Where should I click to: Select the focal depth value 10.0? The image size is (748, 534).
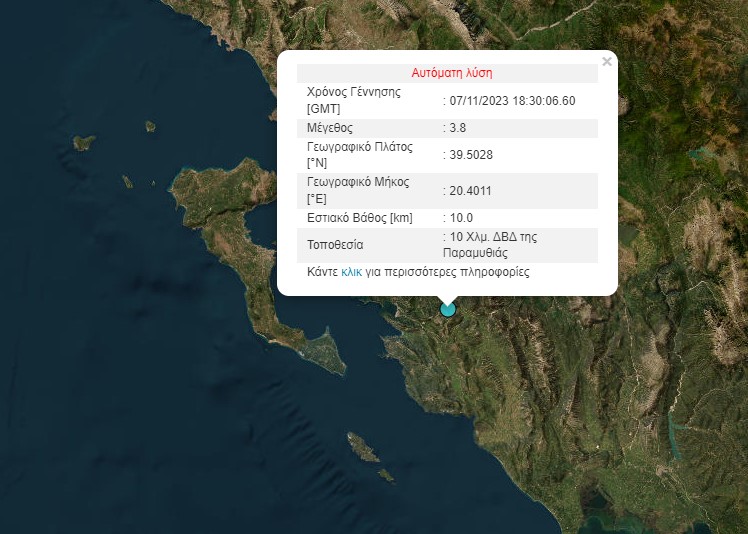pyautogui.click(x=461, y=218)
